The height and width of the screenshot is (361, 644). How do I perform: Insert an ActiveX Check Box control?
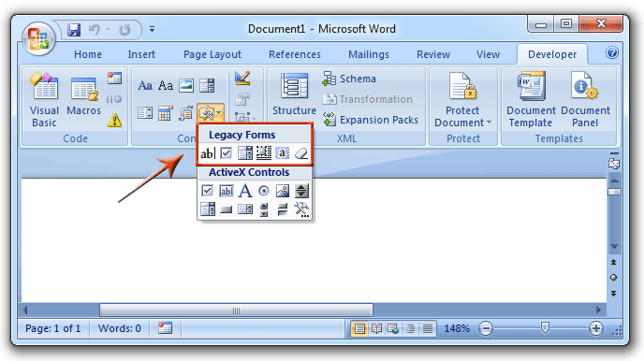tap(208, 191)
